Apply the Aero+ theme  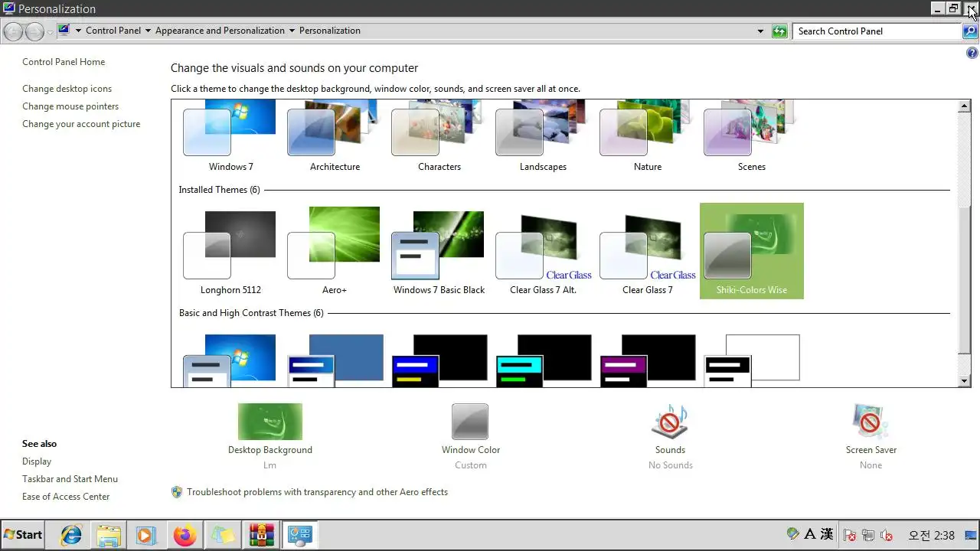[335, 251]
